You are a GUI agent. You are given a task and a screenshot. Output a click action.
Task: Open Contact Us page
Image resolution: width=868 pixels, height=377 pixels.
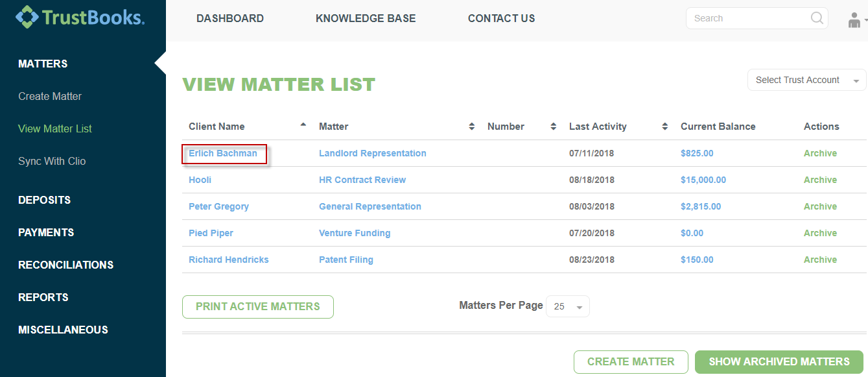[502, 18]
